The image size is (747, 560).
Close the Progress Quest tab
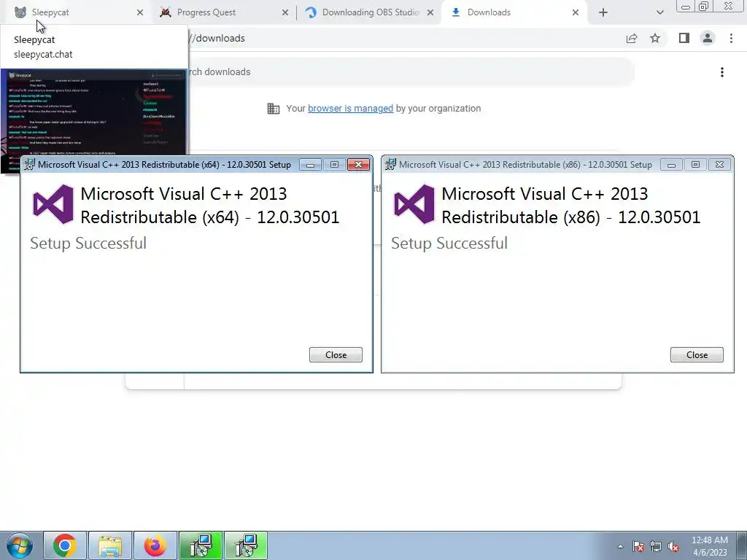285,12
